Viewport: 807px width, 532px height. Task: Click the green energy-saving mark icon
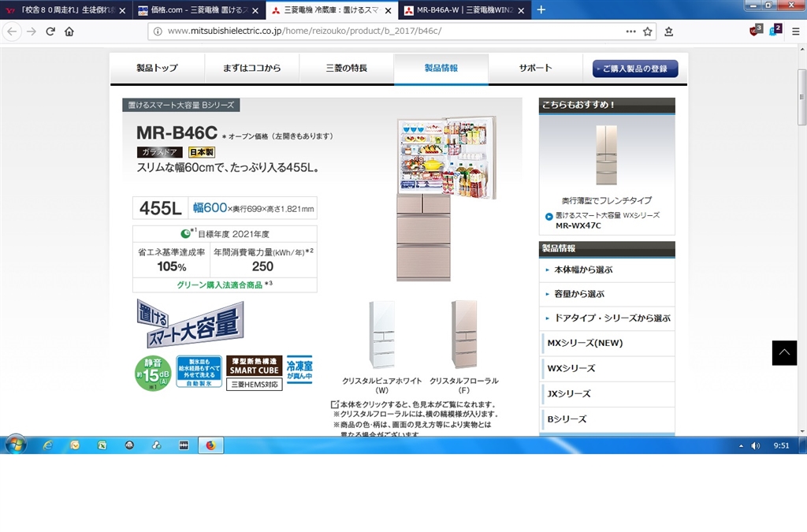(185, 233)
